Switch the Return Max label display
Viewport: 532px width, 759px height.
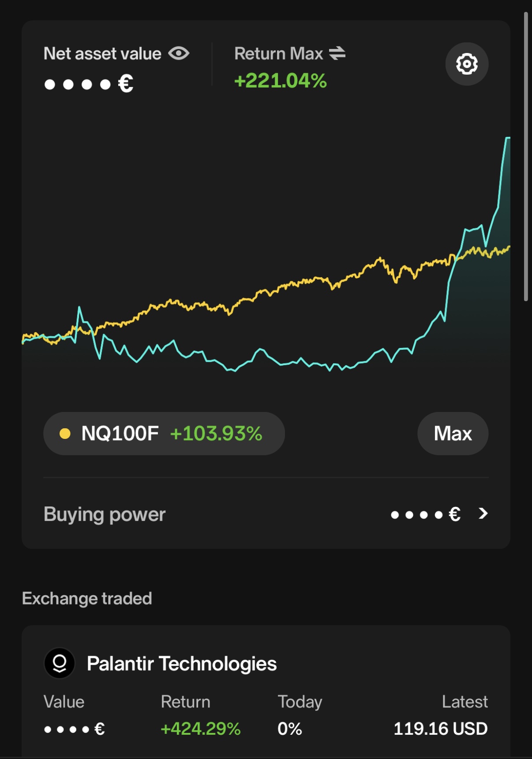279,53
